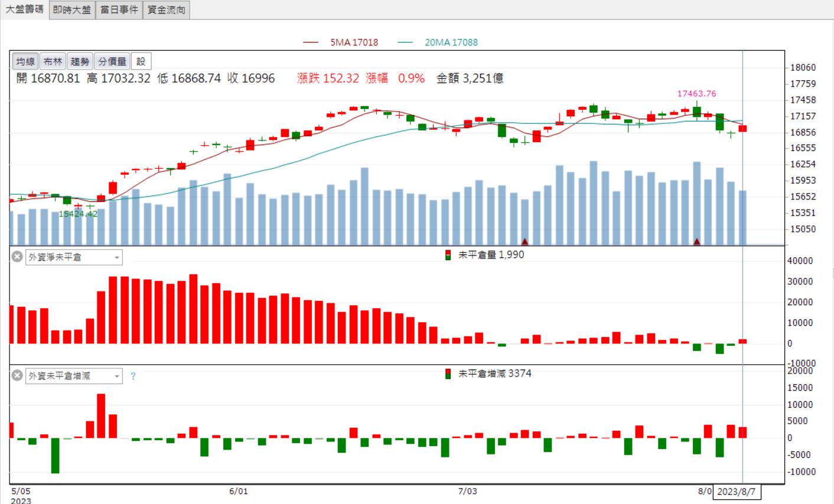Click the 金額 3,251億 turnover text
The image size is (834, 504).
pyautogui.click(x=470, y=78)
